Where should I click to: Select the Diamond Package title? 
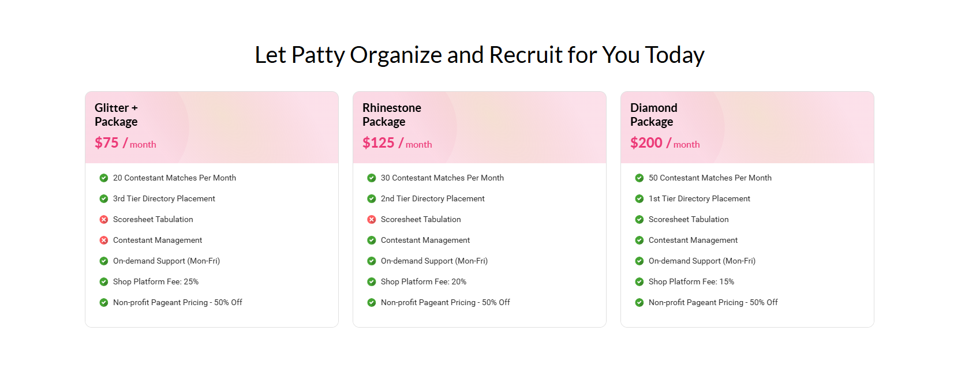653,115
